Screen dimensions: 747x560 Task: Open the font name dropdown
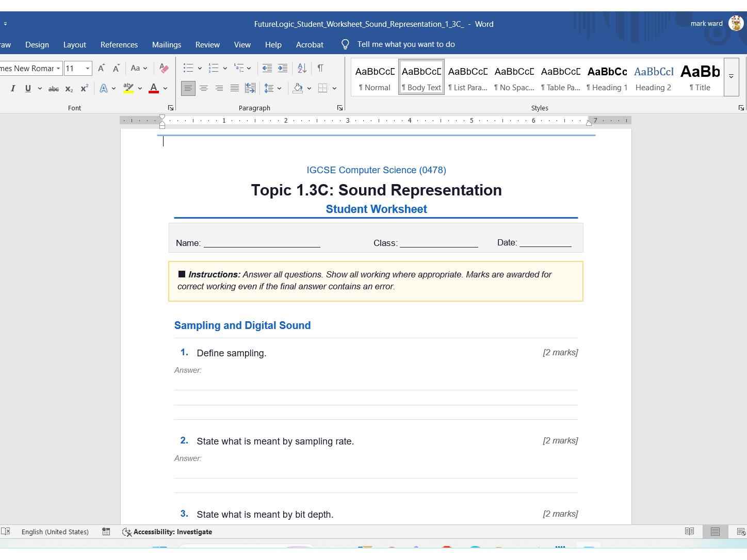point(58,68)
